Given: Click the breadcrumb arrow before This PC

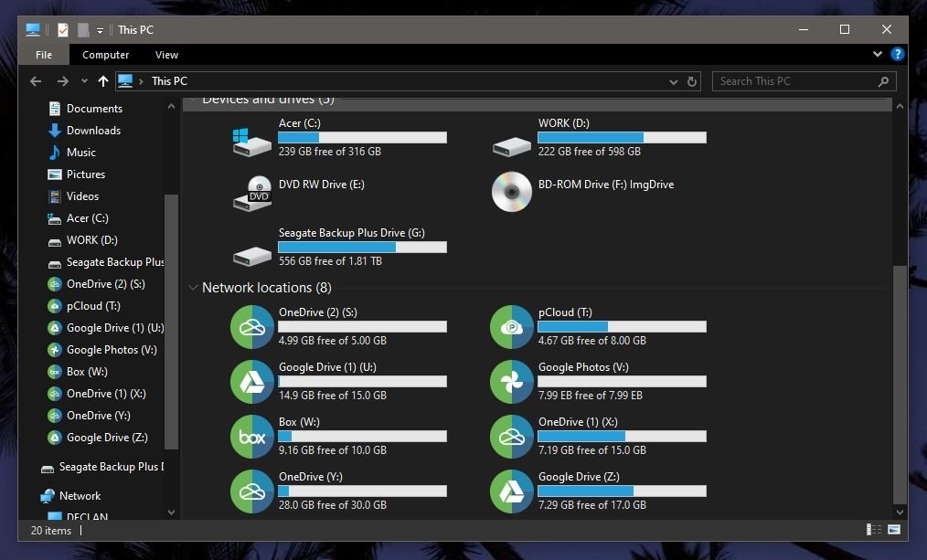Looking at the screenshot, I should pyautogui.click(x=141, y=81).
